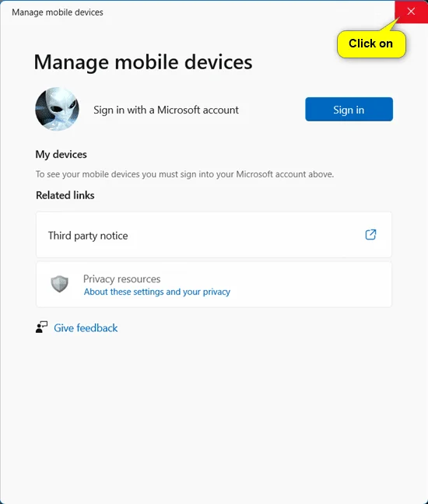Click the Give feedback link
The width and height of the screenshot is (428, 504).
(86, 328)
